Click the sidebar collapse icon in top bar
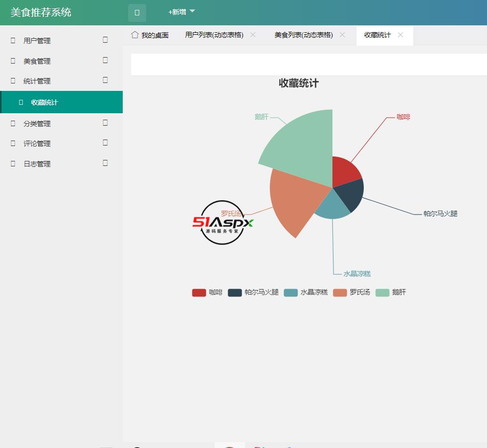 point(137,12)
